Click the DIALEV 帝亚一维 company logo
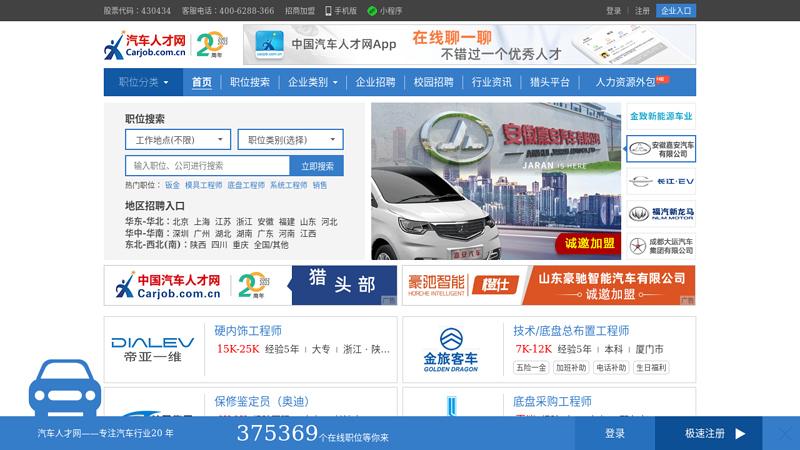Image resolution: width=800 pixels, height=450 pixels. (x=153, y=349)
